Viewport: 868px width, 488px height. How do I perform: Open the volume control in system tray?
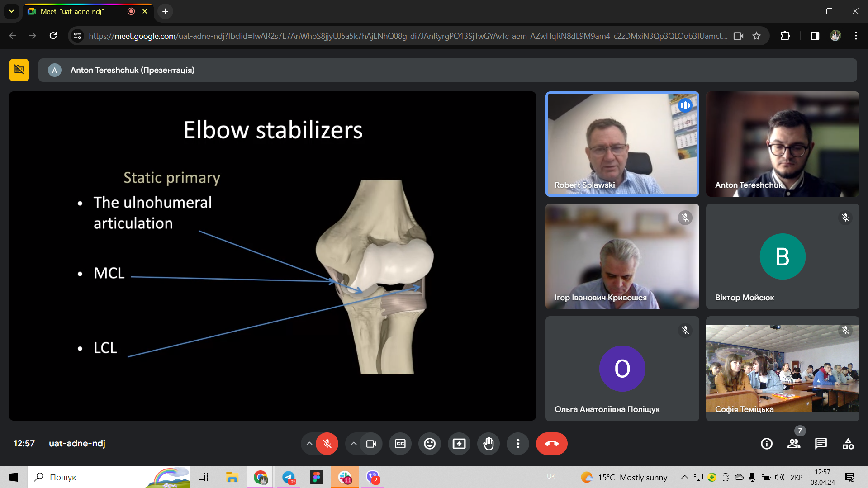click(x=779, y=477)
